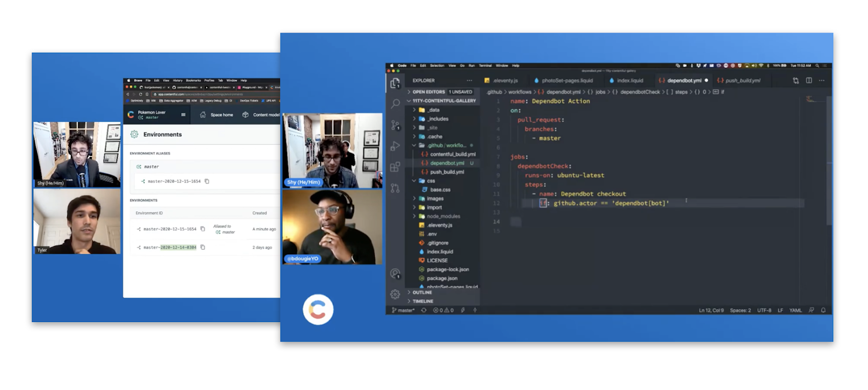This screenshot has height=390, width=868.
Task: Click the Contentful hamburger menu icon
Action: pyautogui.click(x=183, y=115)
